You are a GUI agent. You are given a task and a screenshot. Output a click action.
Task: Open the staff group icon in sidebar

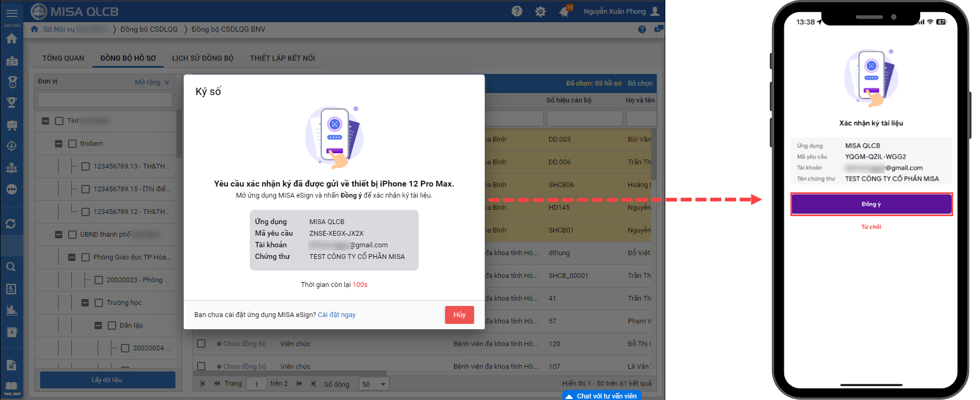[12, 168]
